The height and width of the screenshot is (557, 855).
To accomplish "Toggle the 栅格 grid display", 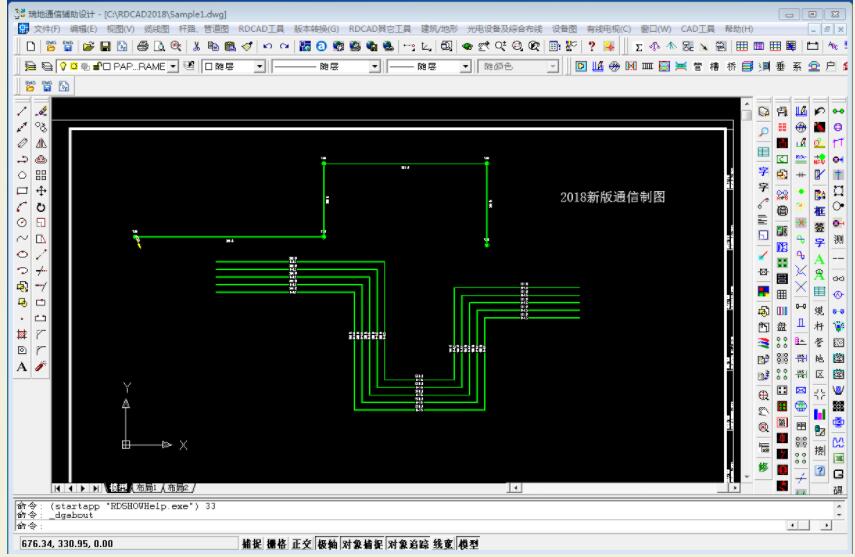I will click(276, 544).
